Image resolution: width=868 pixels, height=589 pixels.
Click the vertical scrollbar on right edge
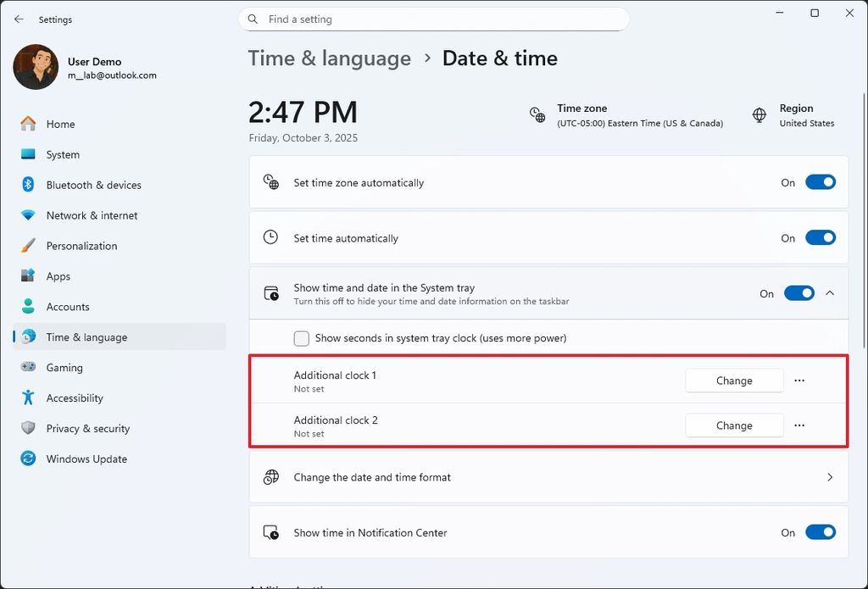pos(865,221)
